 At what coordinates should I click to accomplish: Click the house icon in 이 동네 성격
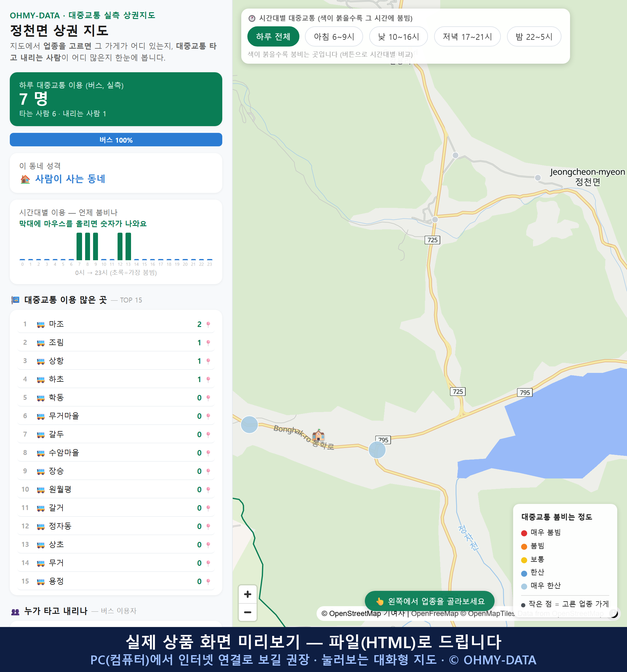25,179
